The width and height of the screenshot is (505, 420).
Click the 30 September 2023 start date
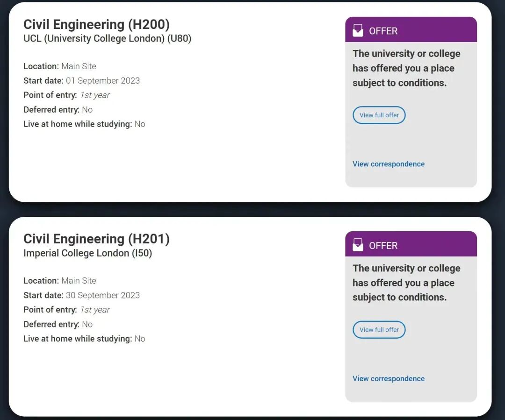pos(102,295)
